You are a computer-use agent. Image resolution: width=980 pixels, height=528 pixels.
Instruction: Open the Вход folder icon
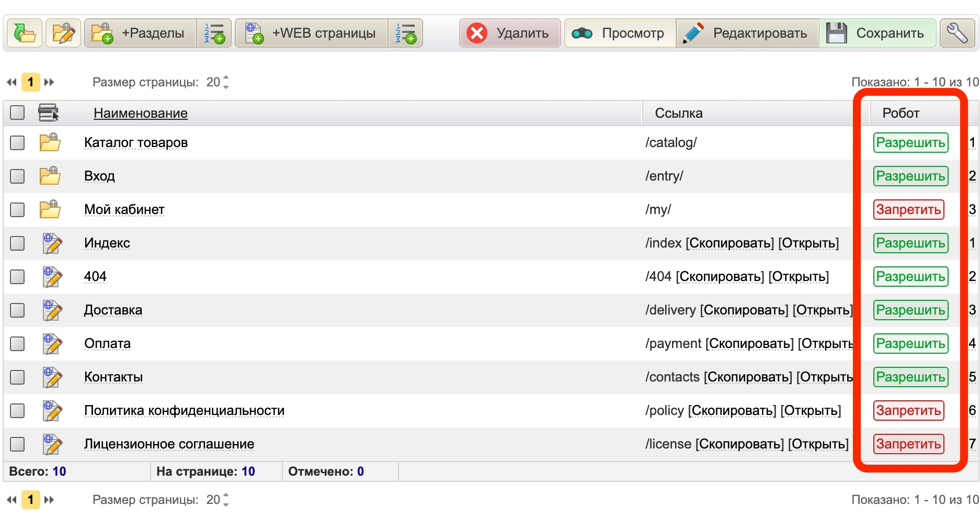point(50,176)
